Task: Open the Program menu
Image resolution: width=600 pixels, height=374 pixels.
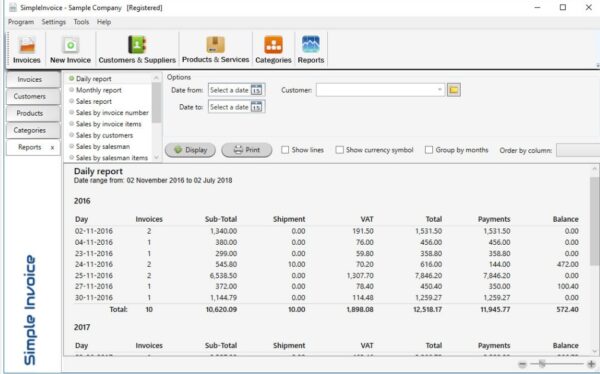Action: pos(21,22)
